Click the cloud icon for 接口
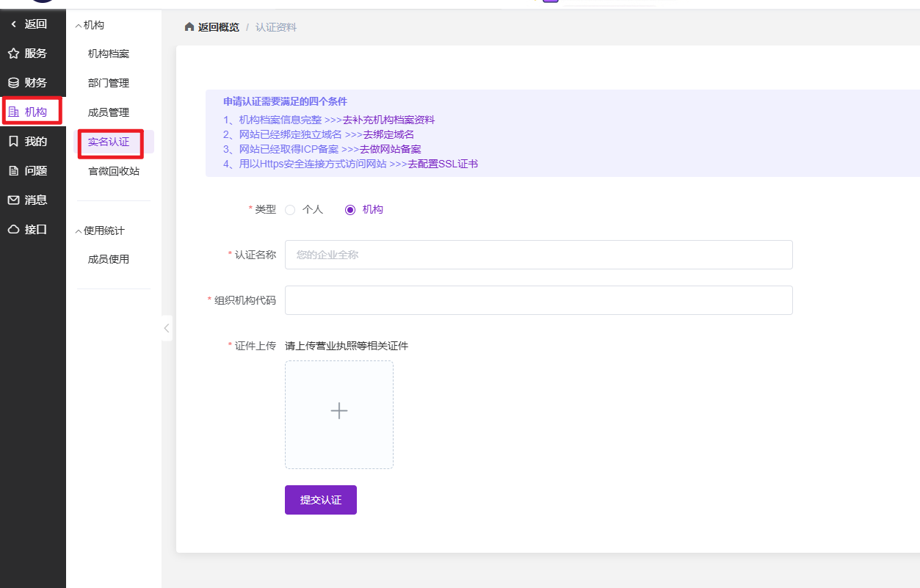Screen dimensions: 920x588 pos(13,230)
